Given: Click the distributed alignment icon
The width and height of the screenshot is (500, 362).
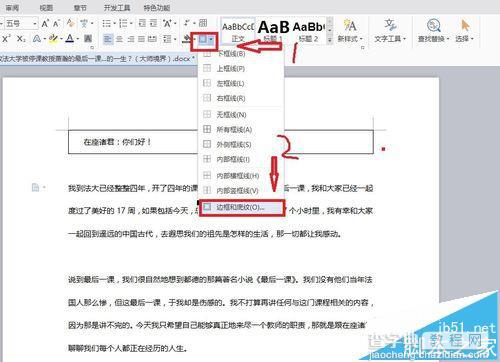Looking at the screenshot, I should click(152, 39).
